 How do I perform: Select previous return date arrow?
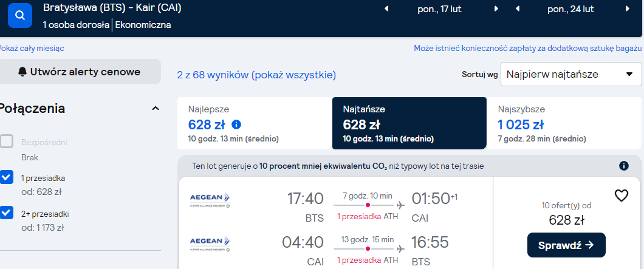coord(517,9)
